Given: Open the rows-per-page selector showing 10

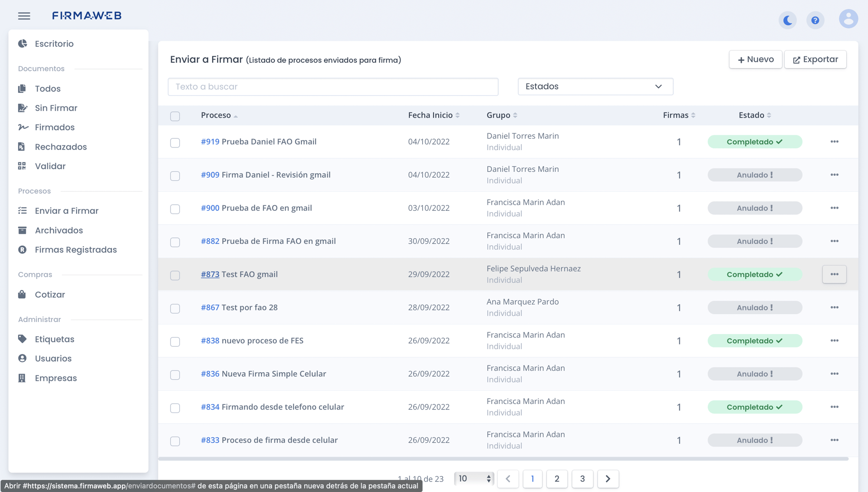Looking at the screenshot, I should pos(474,479).
